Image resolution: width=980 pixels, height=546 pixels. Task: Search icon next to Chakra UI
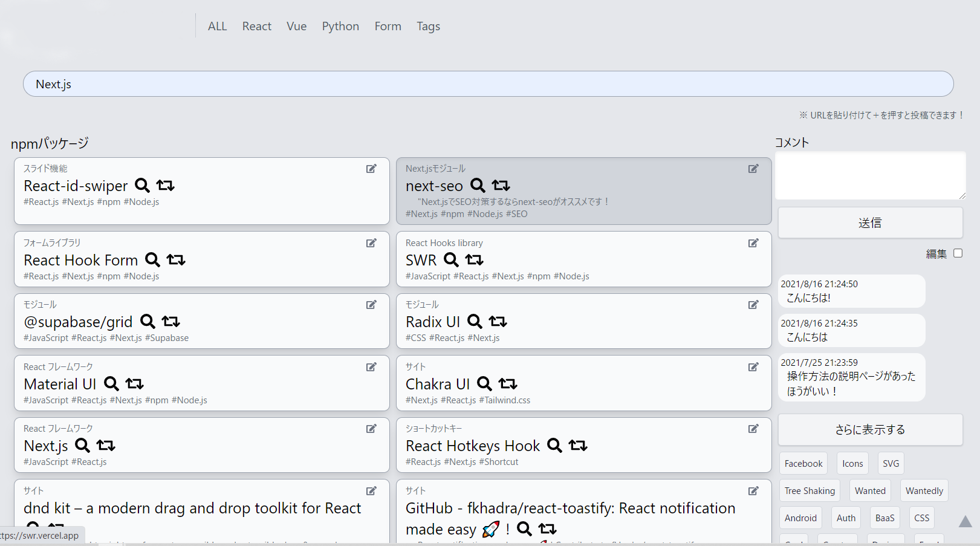tap(484, 383)
